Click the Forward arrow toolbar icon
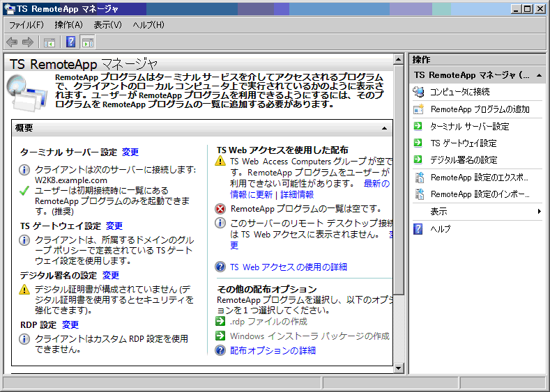550x392 pixels. click(x=28, y=42)
